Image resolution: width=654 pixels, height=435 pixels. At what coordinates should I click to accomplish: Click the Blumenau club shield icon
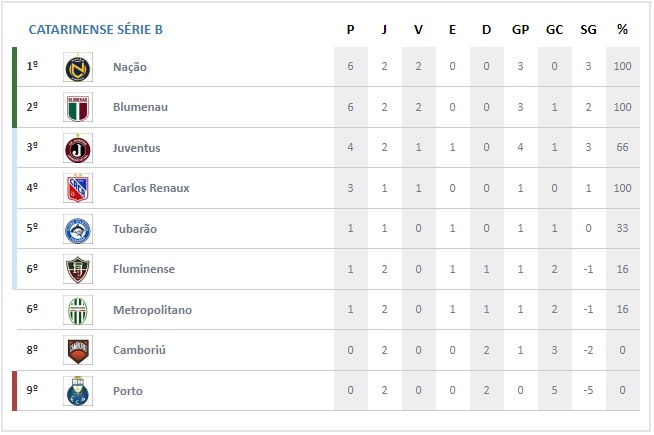(x=78, y=108)
